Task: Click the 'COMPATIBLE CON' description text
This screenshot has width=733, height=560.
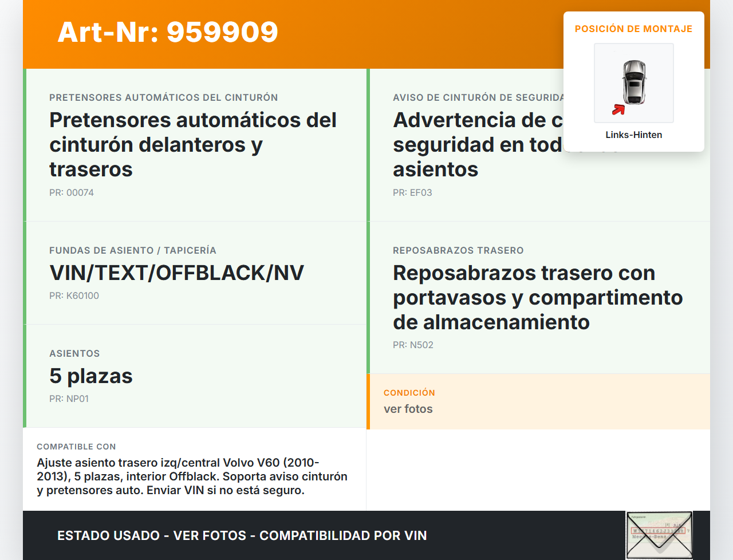Action: click(192, 476)
